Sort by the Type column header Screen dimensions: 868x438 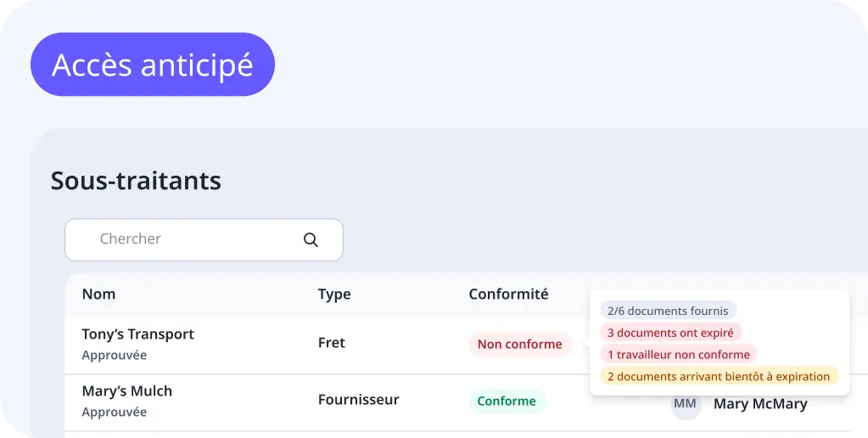[x=334, y=295]
